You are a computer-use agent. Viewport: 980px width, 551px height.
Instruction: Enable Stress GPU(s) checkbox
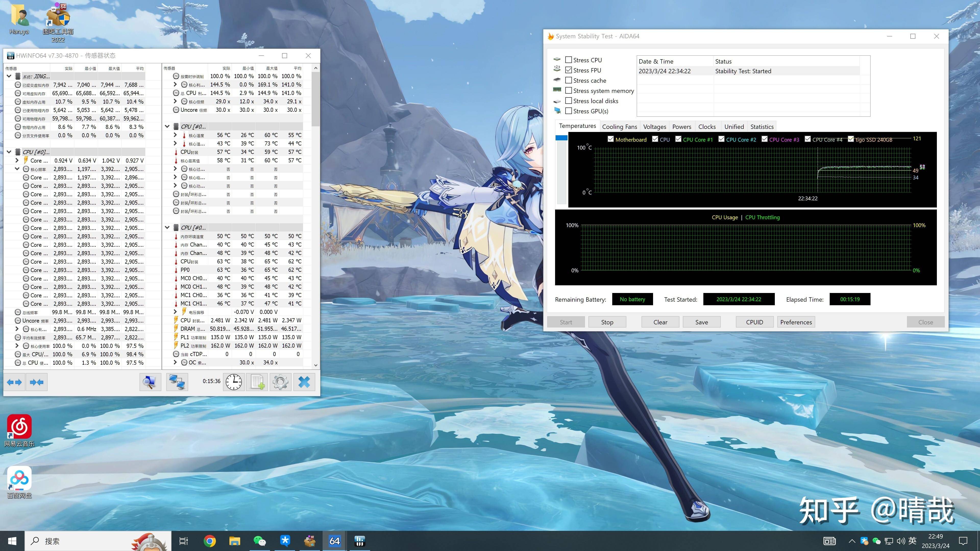tap(568, 111)
